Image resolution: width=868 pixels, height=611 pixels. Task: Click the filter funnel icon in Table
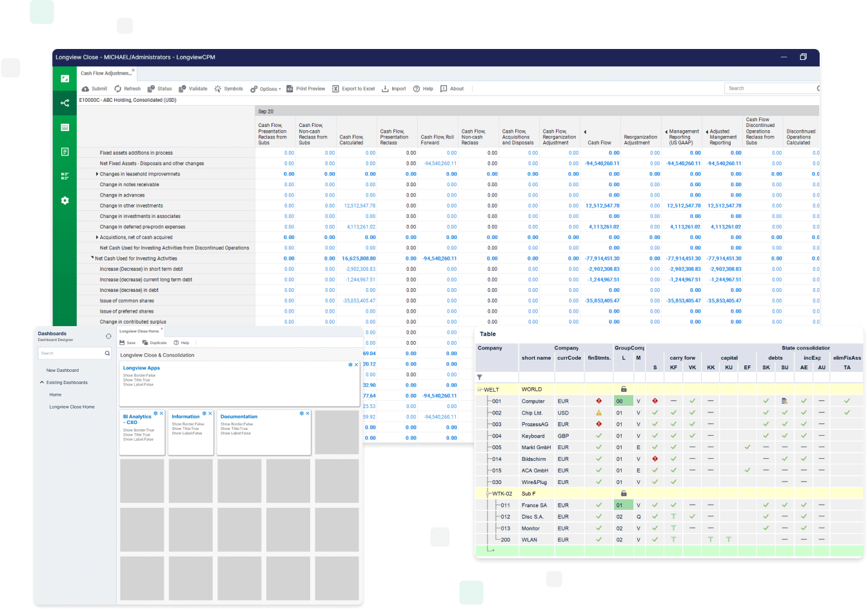click(x=479, y=377)
